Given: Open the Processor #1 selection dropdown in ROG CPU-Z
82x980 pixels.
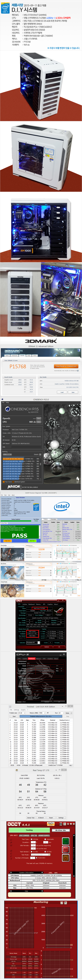Looking at the screenshot, I should (33, 643).
